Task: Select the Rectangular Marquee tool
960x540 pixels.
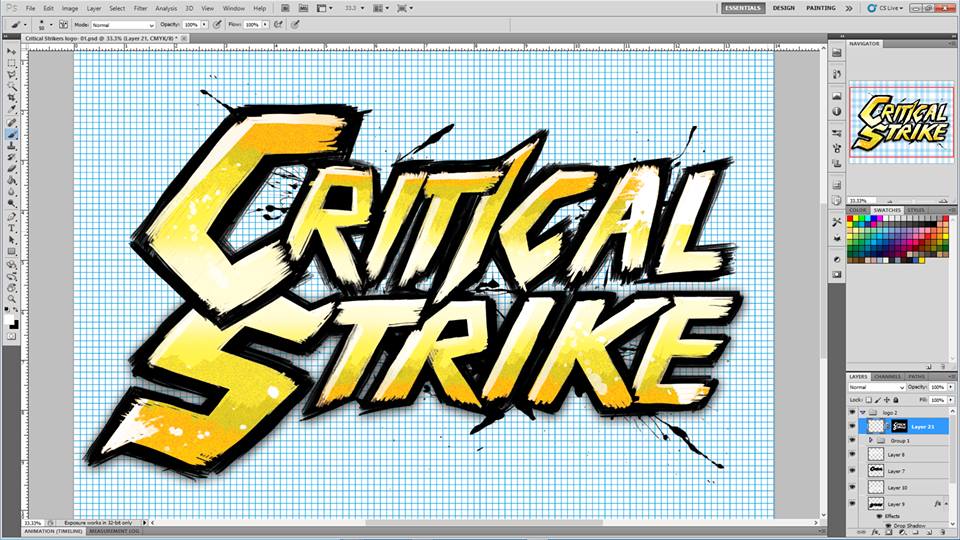Action: [x=12, y=63]
